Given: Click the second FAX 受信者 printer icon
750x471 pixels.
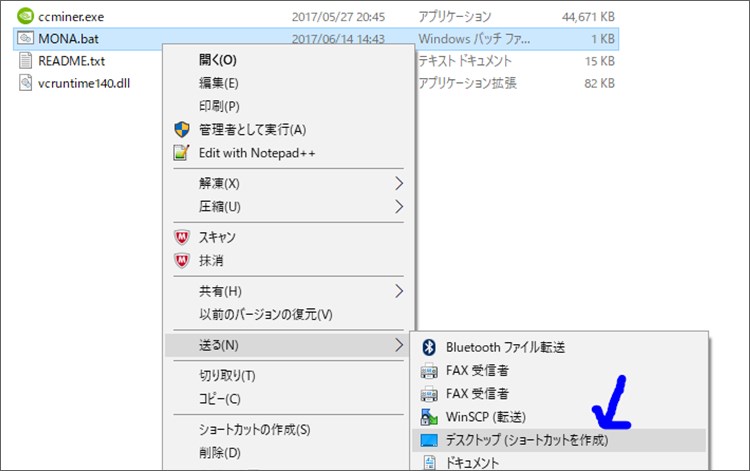Looking at the screenshot, I should (429, 394).
